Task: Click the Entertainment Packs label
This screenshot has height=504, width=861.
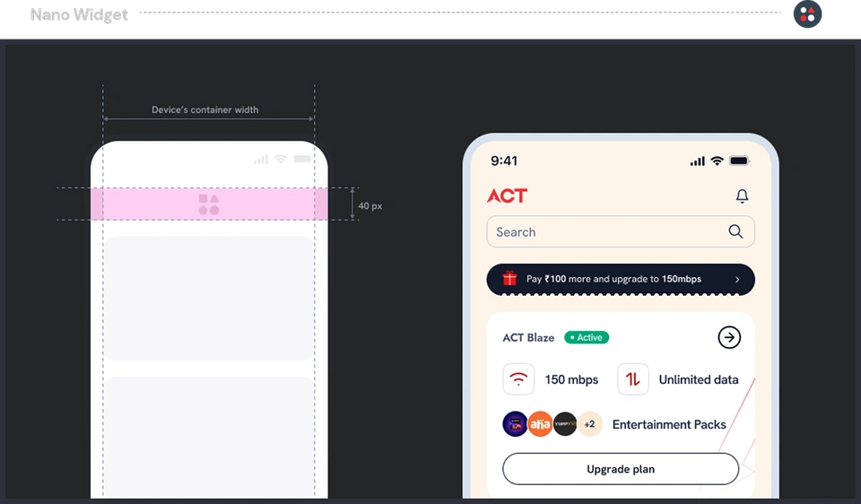Action: [x=669, y=424]
